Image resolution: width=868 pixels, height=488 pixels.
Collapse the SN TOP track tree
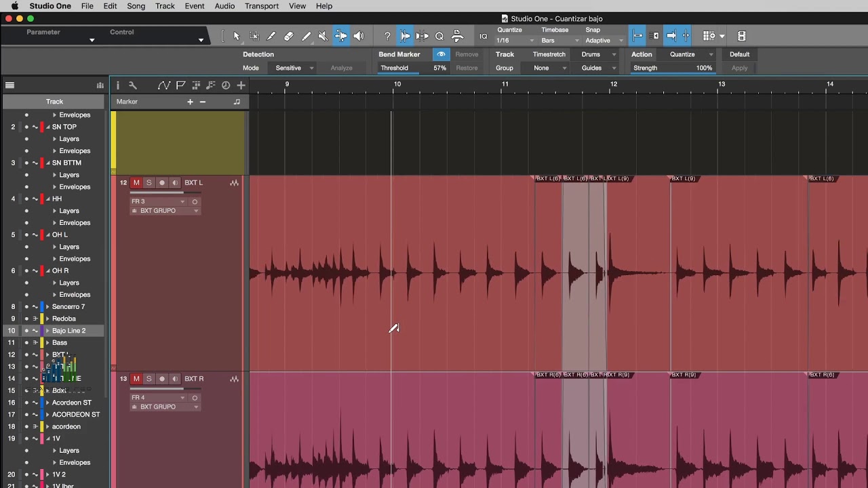(x=47, y=127)
